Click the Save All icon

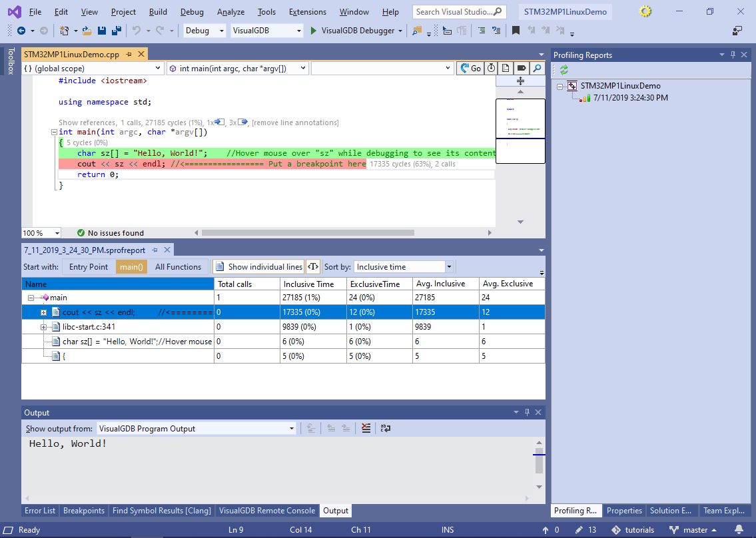click(x=116, y=31)
